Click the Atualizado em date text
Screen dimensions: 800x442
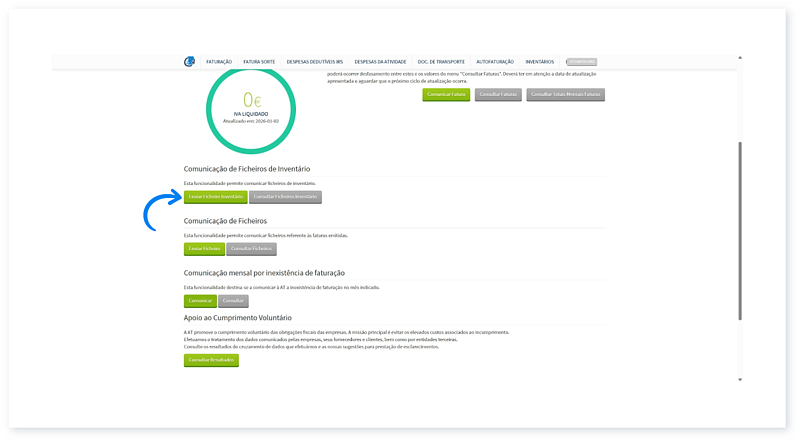click(251, 121)
